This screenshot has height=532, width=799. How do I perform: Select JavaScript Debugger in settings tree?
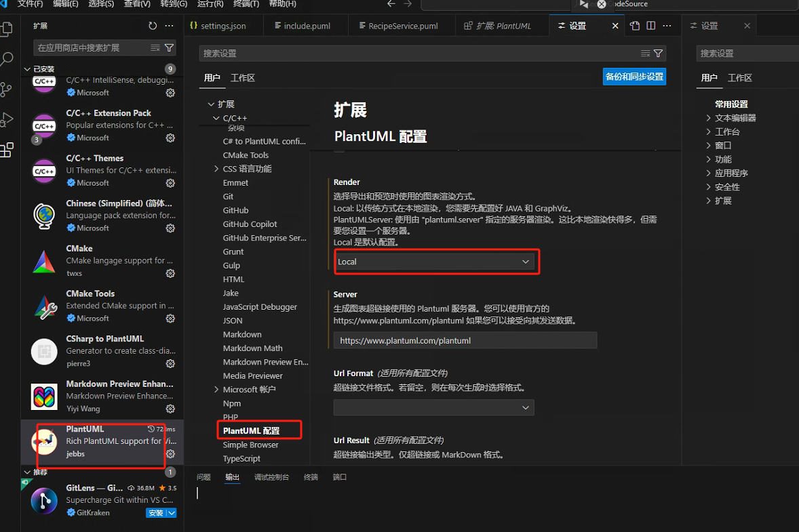[x=260, y=307]
